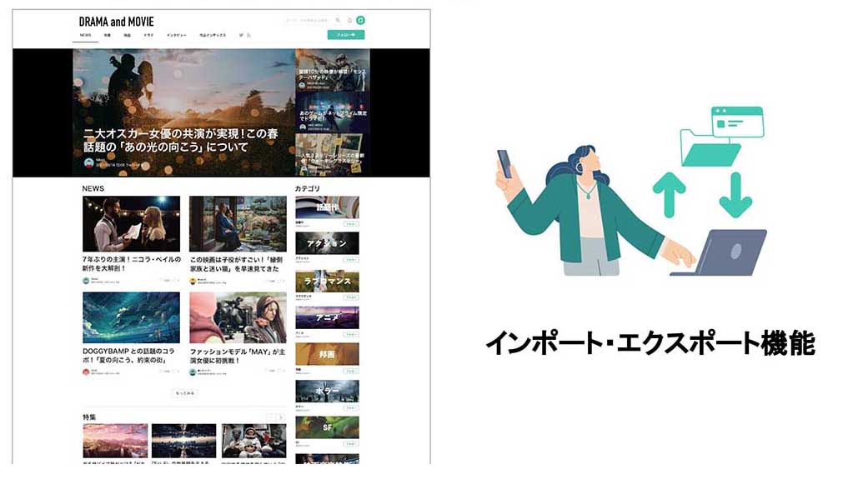Image resolution: width=853 pixels, height=504 pixels.
Task: Open the 邦画 orange category banner
Action: tap(327, 354)
